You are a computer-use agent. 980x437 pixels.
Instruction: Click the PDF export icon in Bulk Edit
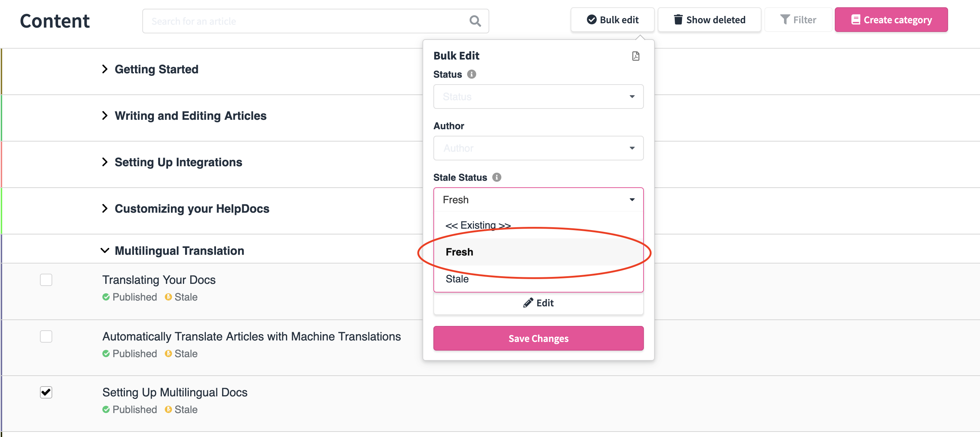635,56
